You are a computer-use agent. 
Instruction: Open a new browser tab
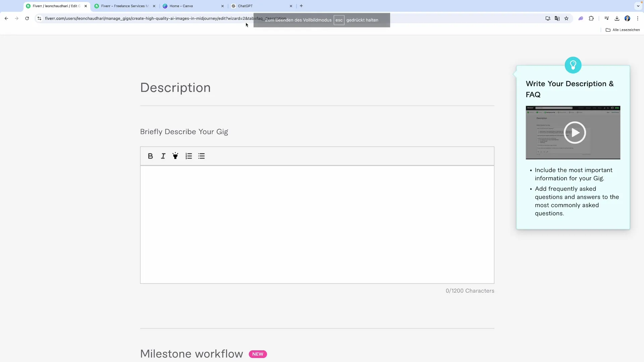(301, 6)
